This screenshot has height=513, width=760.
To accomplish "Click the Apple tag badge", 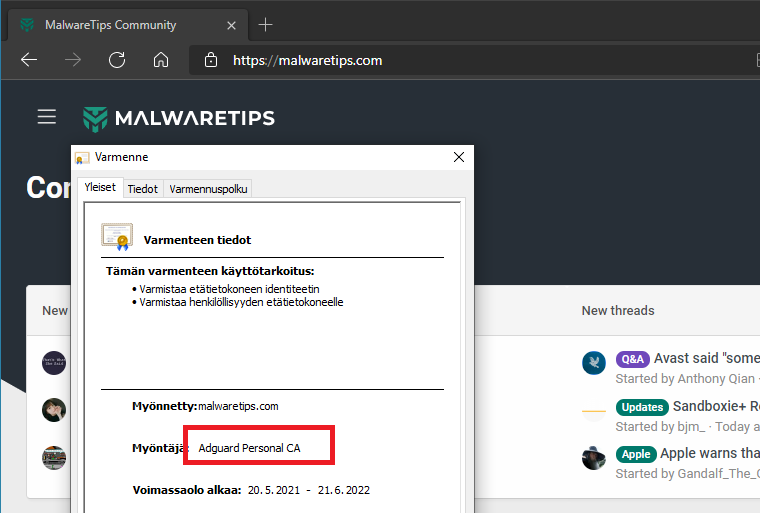I will (x=636, y=454).
